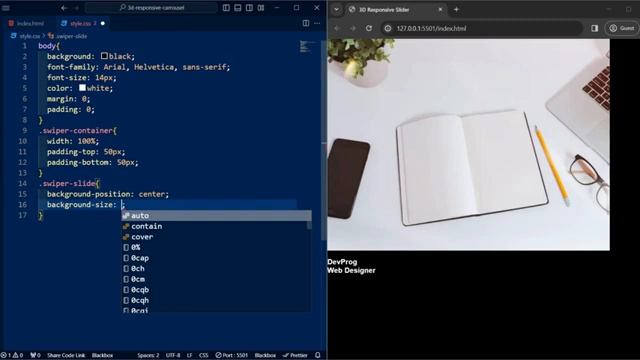Reload the browser page
The image size is (640, 360).
pyautogui.click(x=369, y=28)
